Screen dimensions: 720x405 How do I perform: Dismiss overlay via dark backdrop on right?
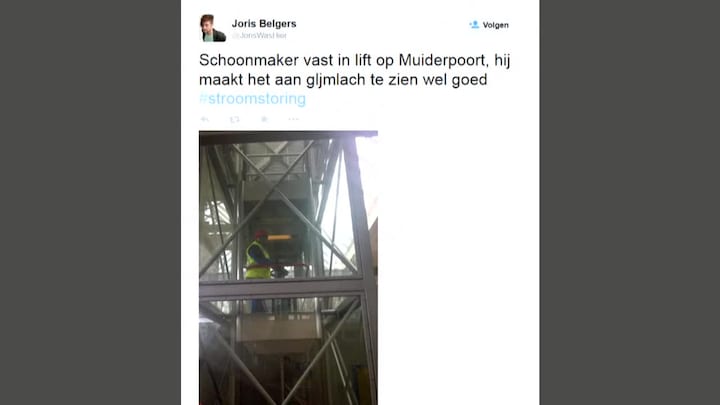click(630, 202)
